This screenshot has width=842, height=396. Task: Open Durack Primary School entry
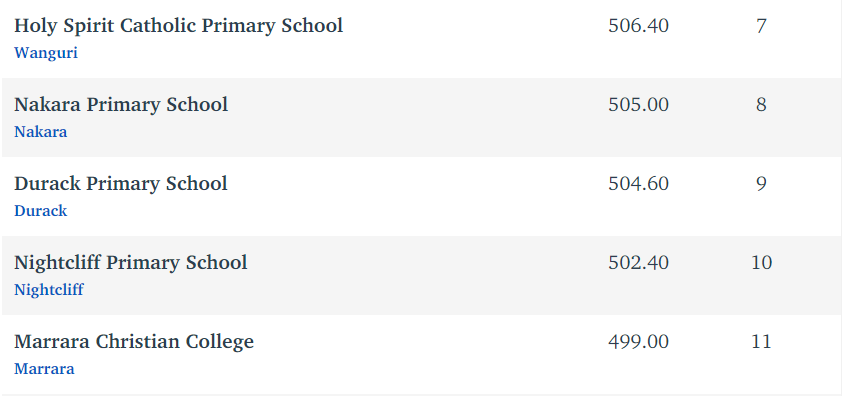[121, 184]
